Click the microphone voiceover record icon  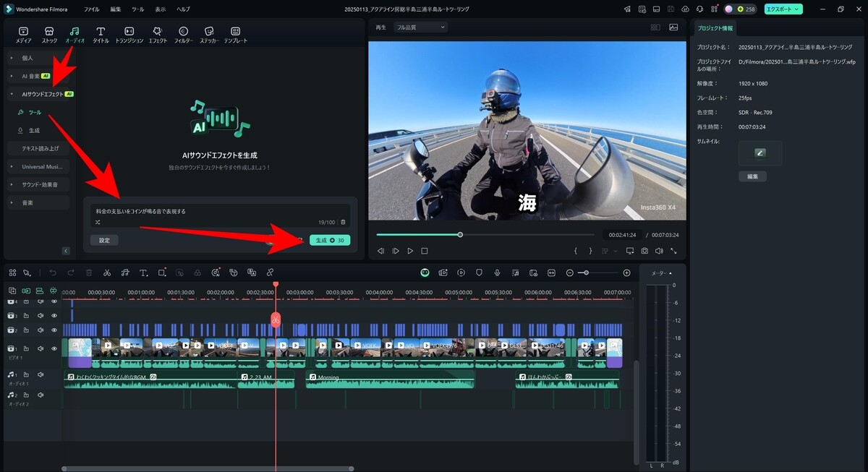tap(497, 273)
